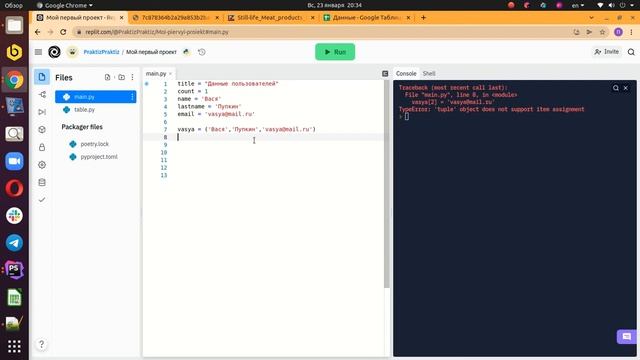Invite collaborators with the Invite button

607,51
